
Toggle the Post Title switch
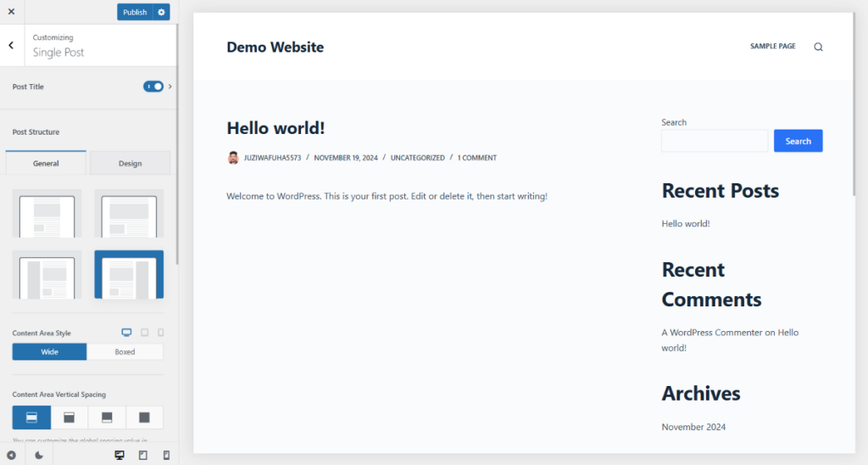(x=153, y=87)
